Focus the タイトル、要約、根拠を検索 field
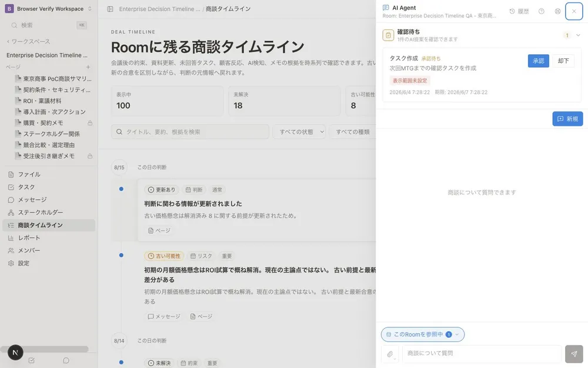The image size is (588, 368). [x=190, y=132]
